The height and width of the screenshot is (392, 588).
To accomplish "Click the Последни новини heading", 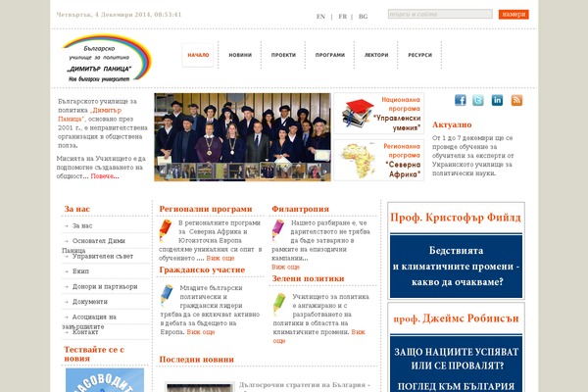I will click(197, 360).
